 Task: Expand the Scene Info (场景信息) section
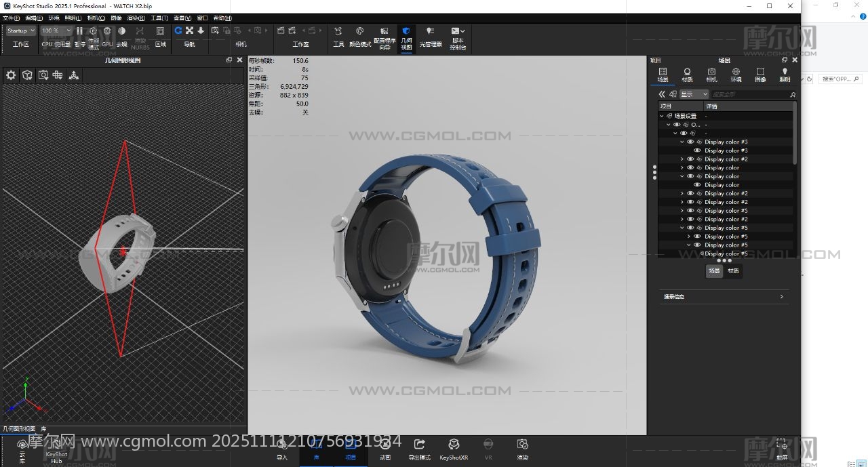(x=723, y=297)
